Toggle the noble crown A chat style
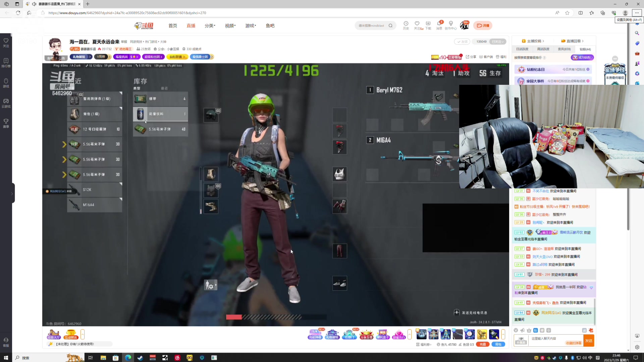The height and width of the screenshot is (362, 644). [529, 330]
